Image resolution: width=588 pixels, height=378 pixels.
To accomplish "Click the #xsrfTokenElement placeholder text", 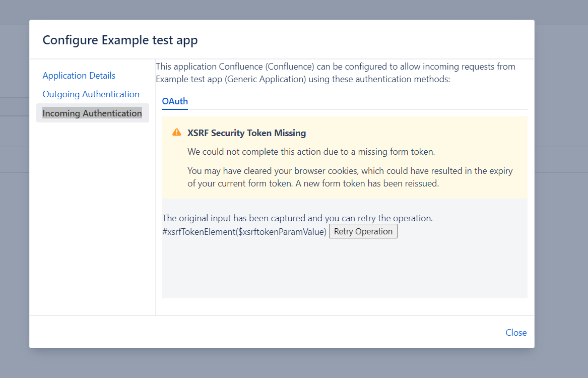I will point(244,232).
